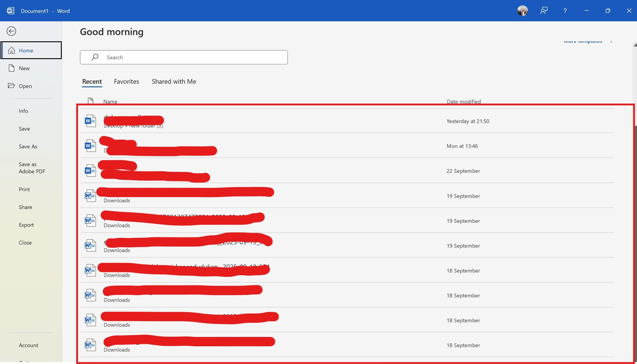Click the back arrow to return to document
Screen dimensions: 637x364
(x=11, y=31)
